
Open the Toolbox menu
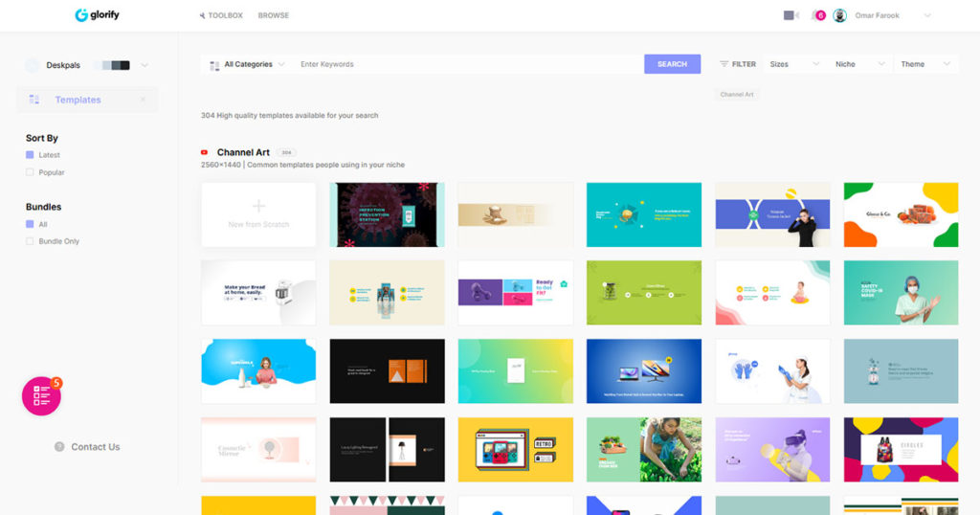[221, 15]
